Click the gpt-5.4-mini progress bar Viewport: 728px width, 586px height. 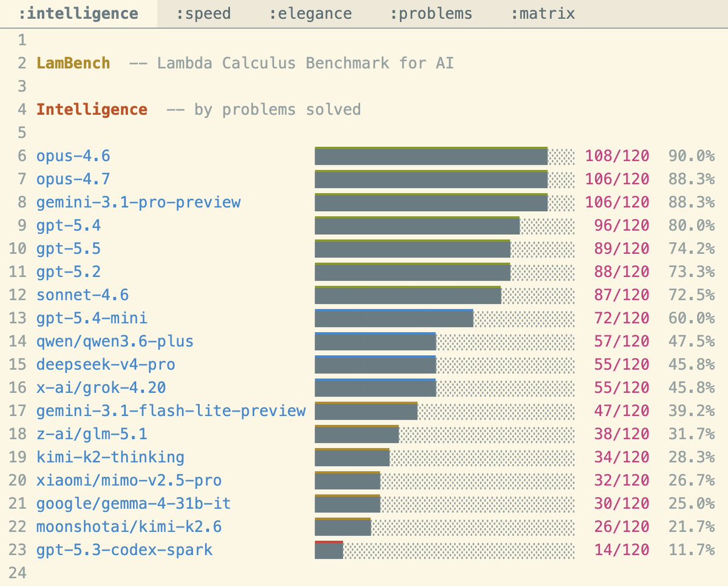(445, 319)
